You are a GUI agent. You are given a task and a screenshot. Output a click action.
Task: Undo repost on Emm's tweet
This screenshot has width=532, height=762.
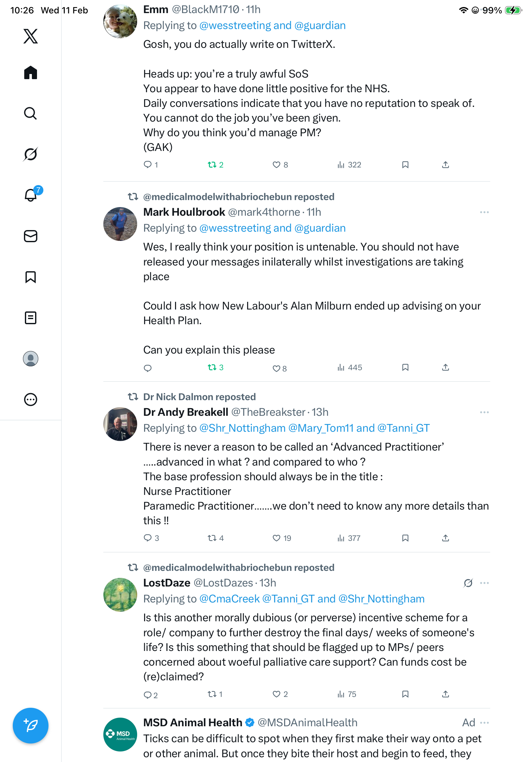[x=212, y=165]
